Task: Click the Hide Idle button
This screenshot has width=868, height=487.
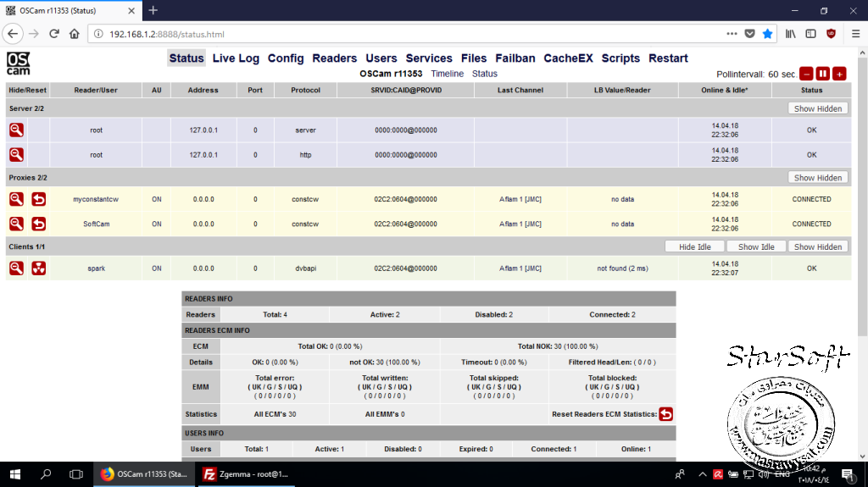Action: [695, 246]
